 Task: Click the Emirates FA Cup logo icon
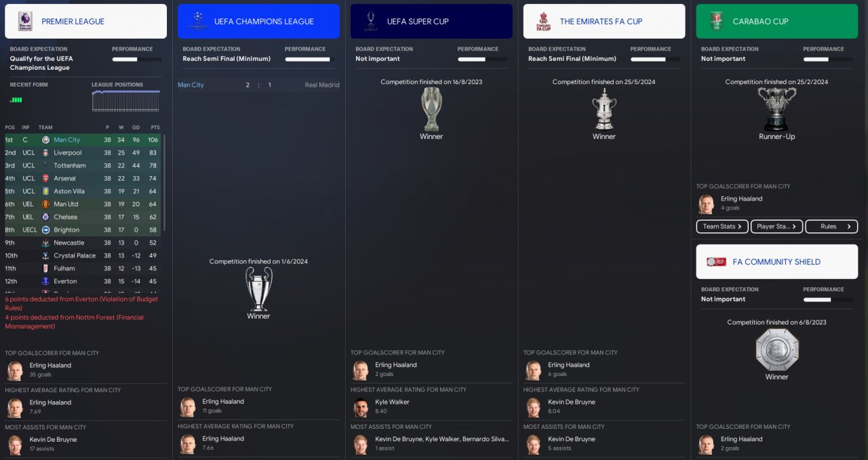click(x=543, y=21)
